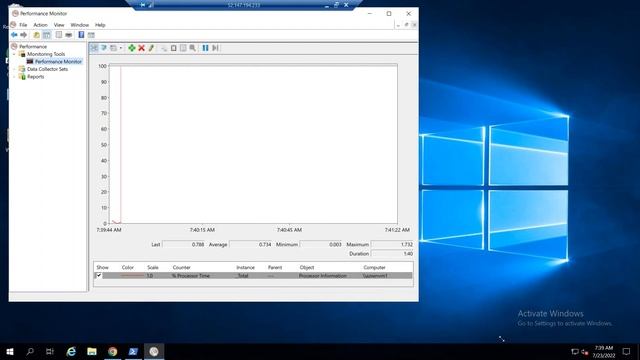Click the Zoom magnifier icon in graph toolbar

tap(193, 48)
